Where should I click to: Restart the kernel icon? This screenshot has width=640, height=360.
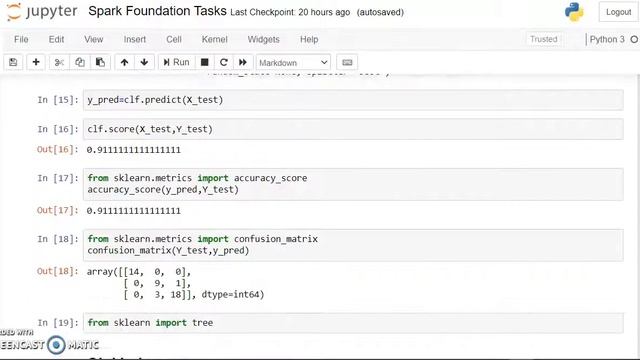[224, 62]
